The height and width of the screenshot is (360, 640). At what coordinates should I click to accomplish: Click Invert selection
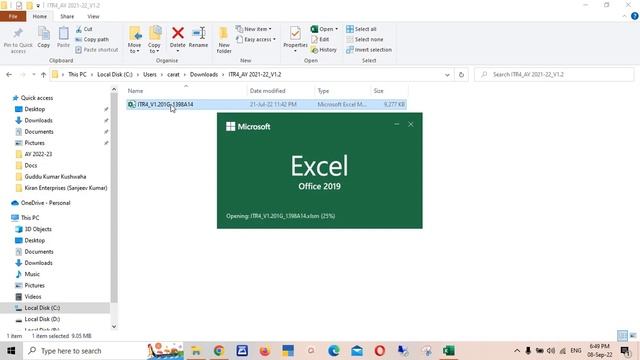coord(369,50)
